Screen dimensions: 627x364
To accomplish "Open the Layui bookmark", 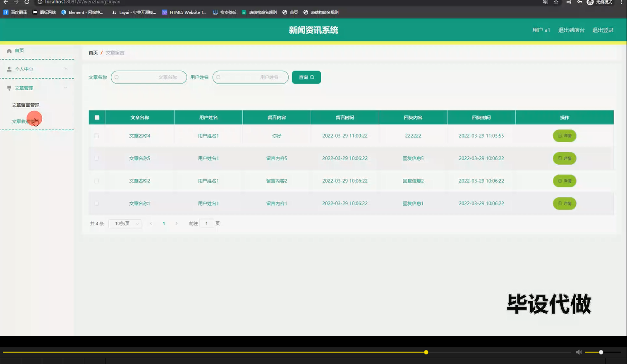I will click(134, 12).
